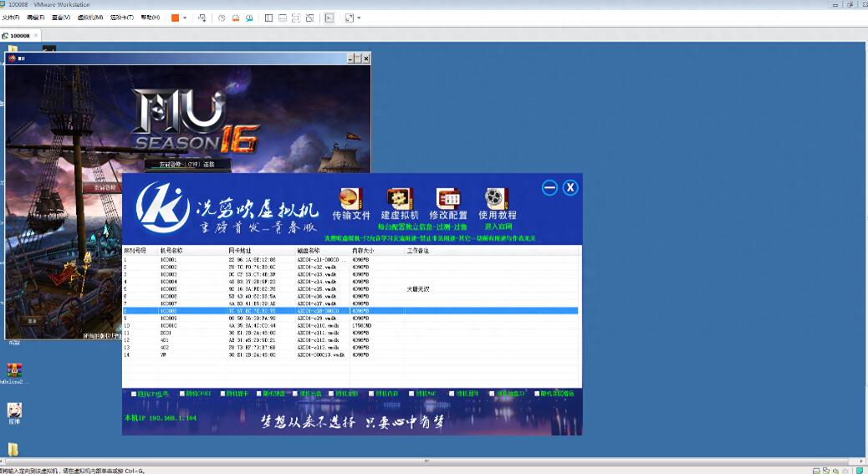Image resolution: width=868 pixels, height=474 pixels.
Task: Click Send Ctrl+Alt+Del toolbar icon
Action: tap(202, 18)
